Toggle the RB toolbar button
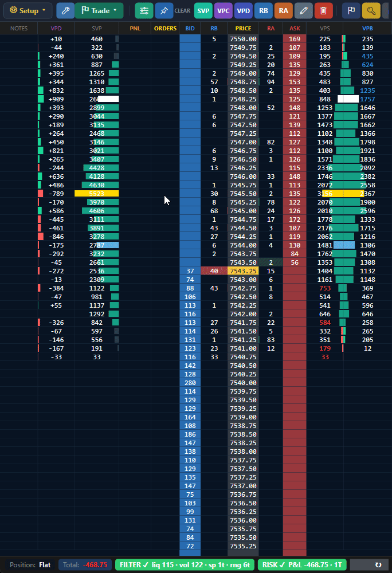The width and height of the screenshot is (392, 573). click(264, 10)
